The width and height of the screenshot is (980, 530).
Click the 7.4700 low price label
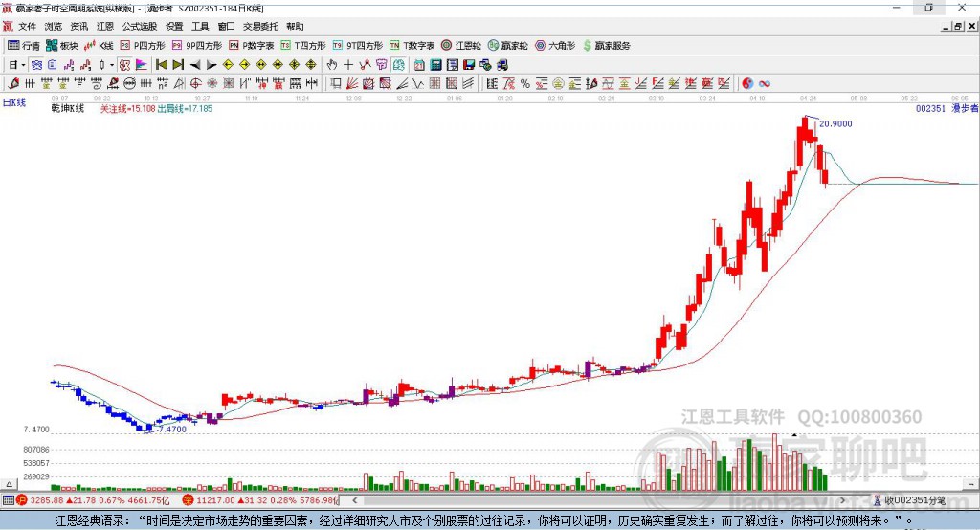point(172,430)
